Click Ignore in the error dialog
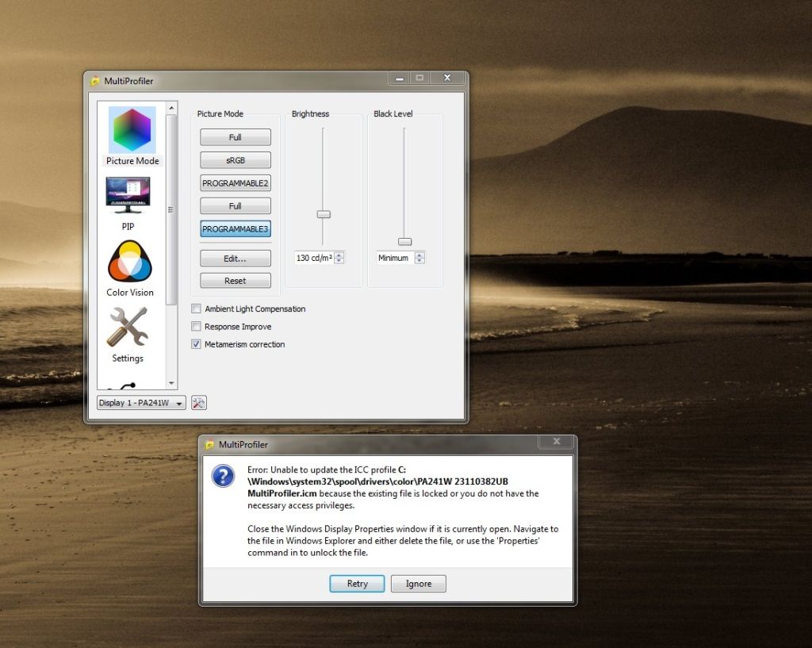 point(419,583)
